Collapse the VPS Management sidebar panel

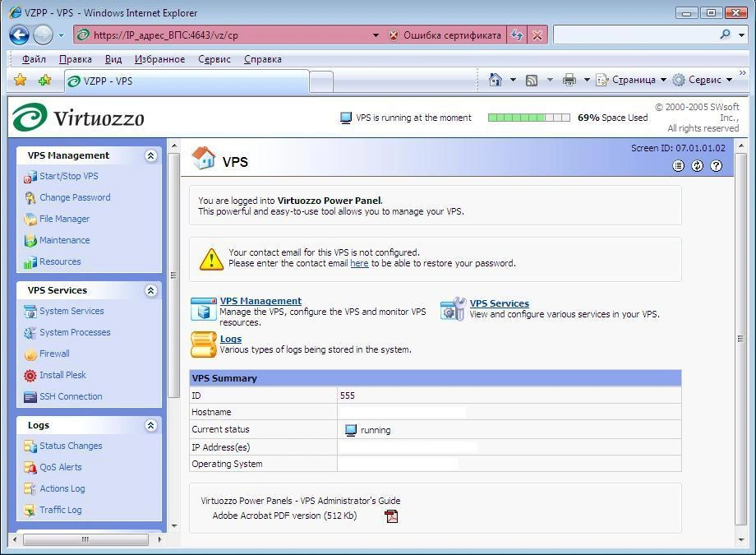[151, 155]
